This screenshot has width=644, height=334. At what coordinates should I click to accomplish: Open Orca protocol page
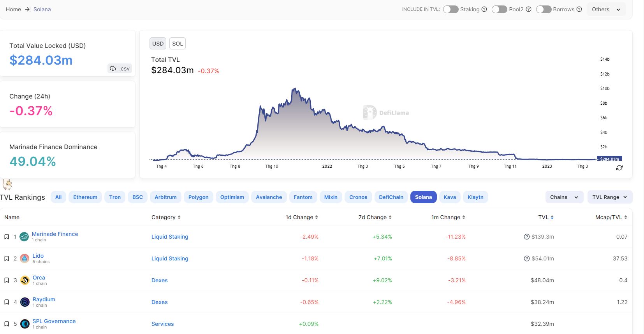coord(39,278)
